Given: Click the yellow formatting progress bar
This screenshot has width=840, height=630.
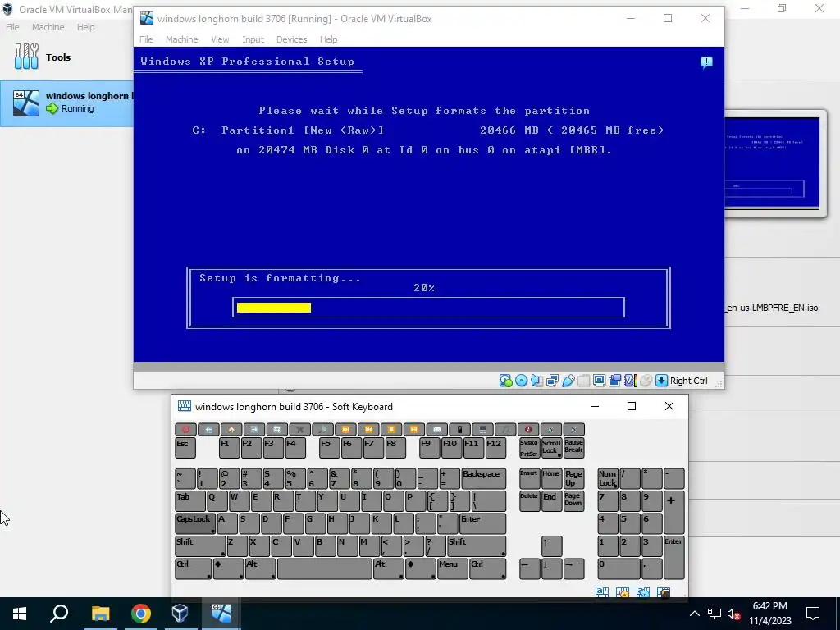Looking at the screenshot, I should [x=274, y=308].
